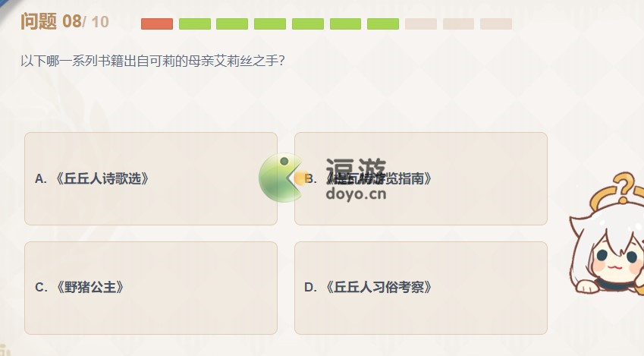Click the third green progress segment

[x=232, y=24]
